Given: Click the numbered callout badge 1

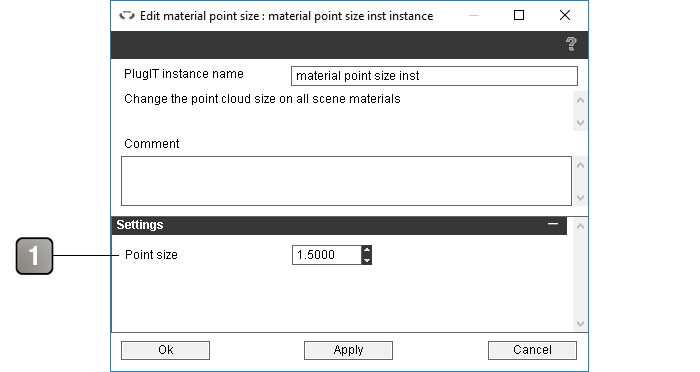Looking at the screenshot, I should click(34, 256).
